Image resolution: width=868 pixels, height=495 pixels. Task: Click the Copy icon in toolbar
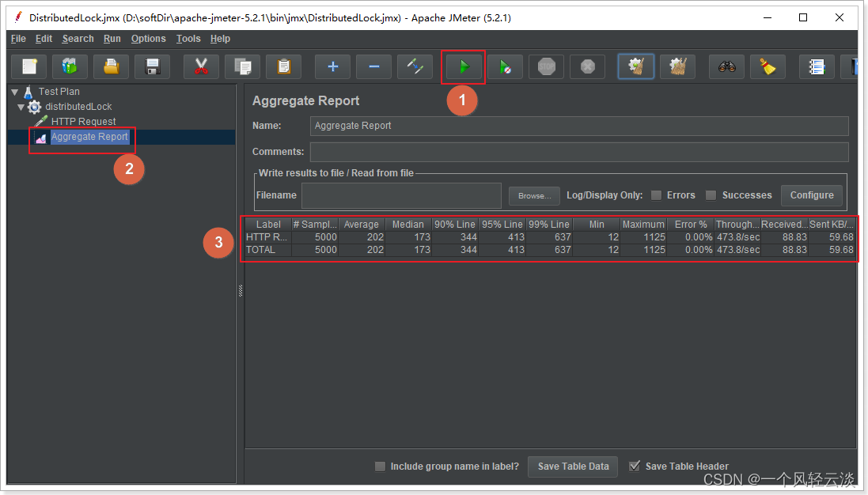242,67
